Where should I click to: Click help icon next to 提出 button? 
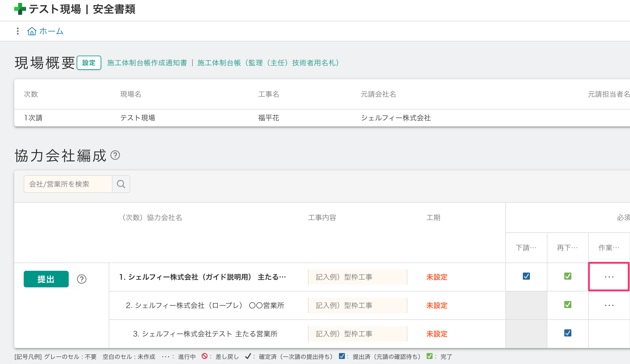click(82, 279)
